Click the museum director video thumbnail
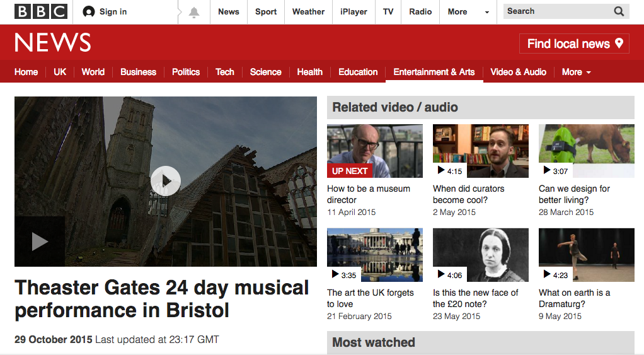Screen dimensions: 644x355 tap(375, 151)
